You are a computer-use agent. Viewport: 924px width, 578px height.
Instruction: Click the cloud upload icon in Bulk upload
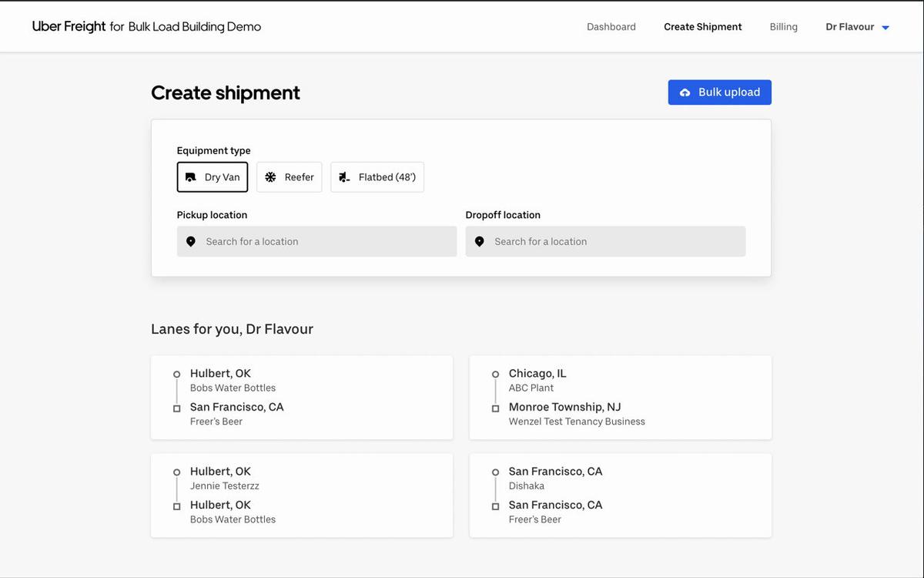685,92
